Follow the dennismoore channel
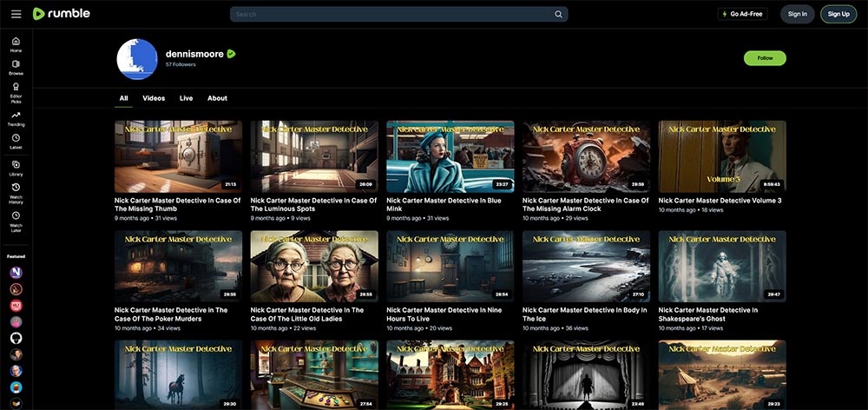 tap(765, 58)
